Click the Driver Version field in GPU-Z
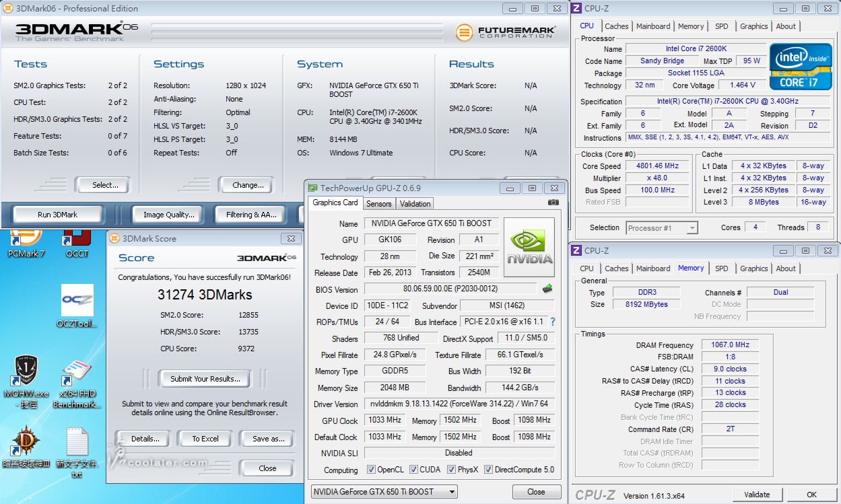The height and width of the screenshot is (504, 841). tap(459, 404)
